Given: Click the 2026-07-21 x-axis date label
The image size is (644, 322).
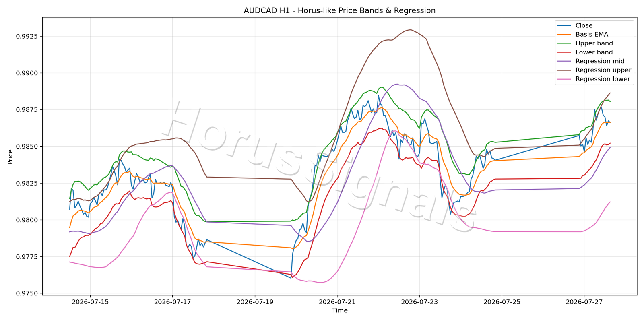Looking at the screenshot, I should pyautogui.click(x=337, y=302).
